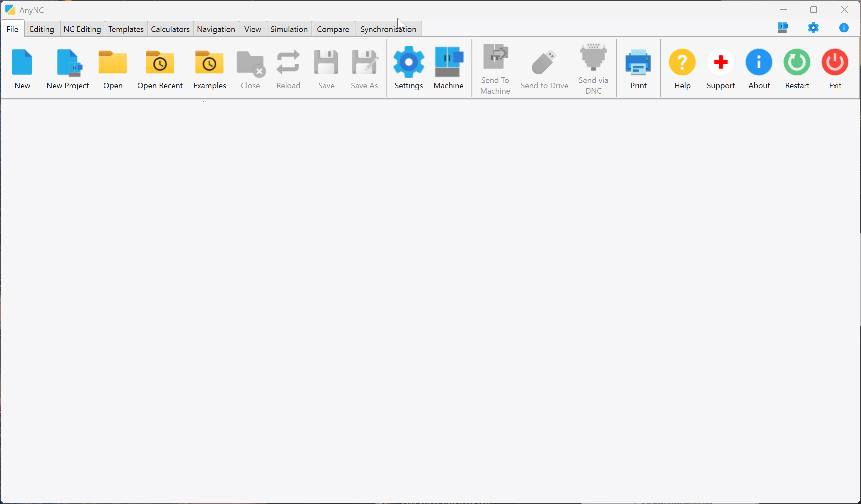Switch to the Editing tab
The image size is (861, 504).
42,29
